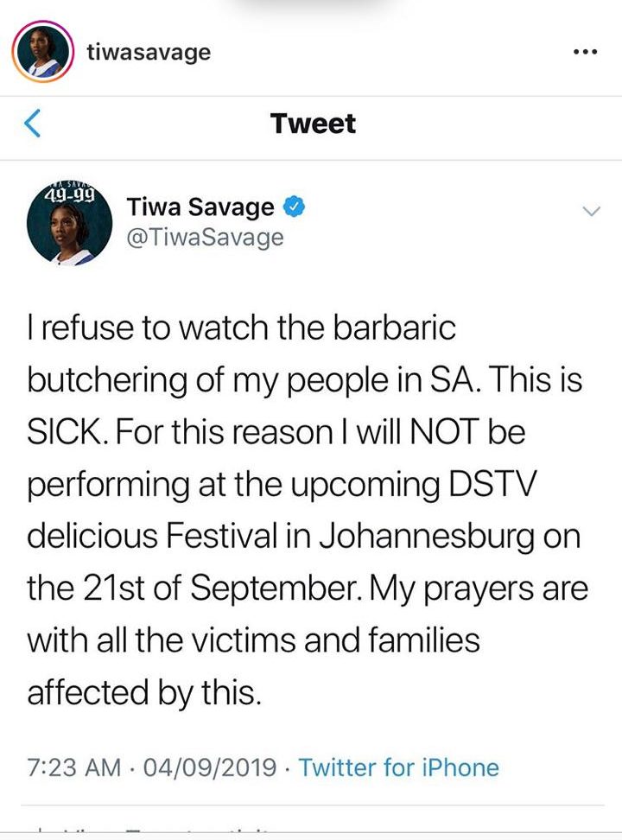
Task: Tap the 49-99 label on the avatar
Action: coord(70,194)
